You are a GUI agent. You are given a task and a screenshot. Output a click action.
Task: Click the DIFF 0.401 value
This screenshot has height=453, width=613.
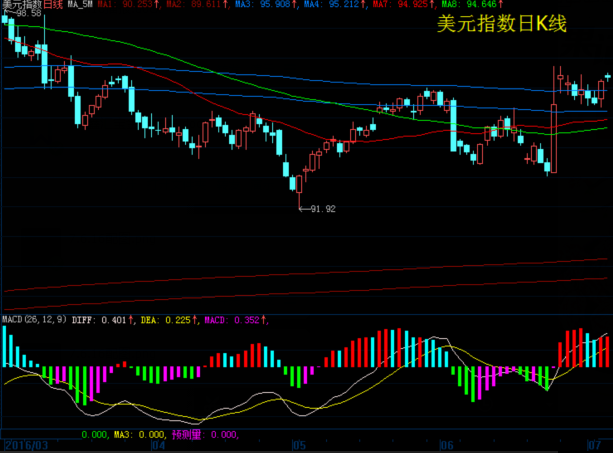pos(103,321)
